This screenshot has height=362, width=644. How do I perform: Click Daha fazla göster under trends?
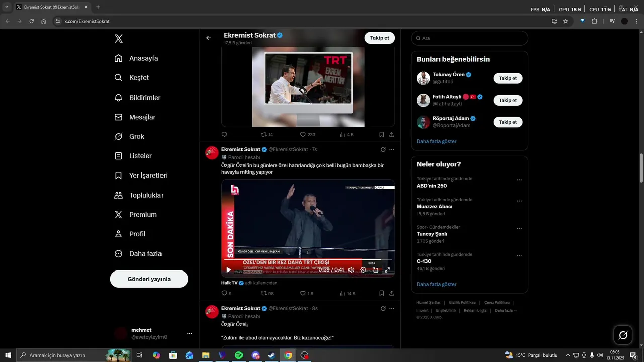click(x=436, y=284)
